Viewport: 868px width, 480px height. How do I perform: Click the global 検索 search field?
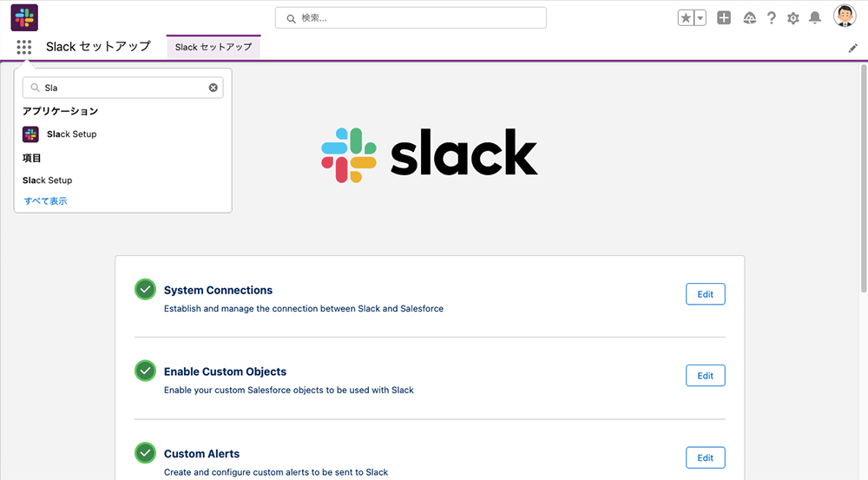pos(411,17)
